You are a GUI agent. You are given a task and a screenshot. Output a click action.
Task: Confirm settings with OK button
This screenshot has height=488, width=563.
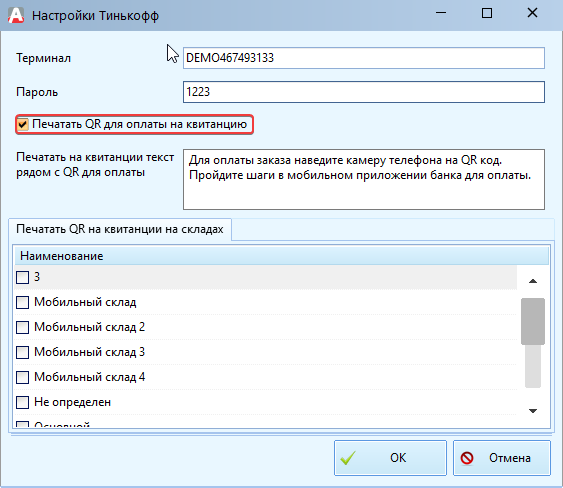point(390,458)
